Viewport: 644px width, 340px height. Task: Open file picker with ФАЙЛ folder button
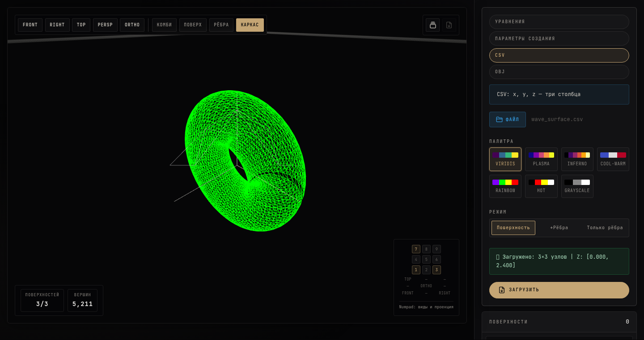[x=508, y=119]
